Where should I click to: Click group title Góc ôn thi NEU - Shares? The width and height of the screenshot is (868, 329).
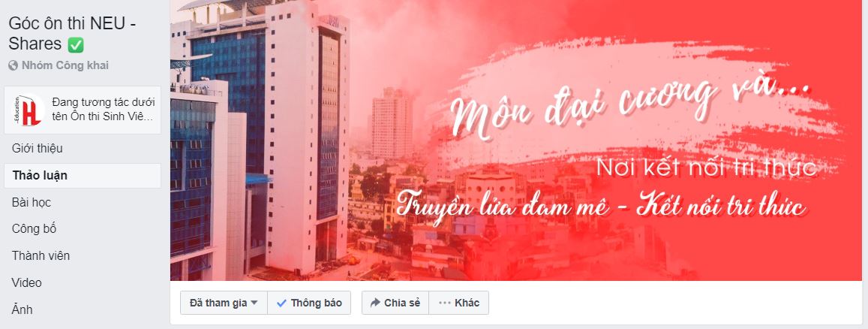point(72,34)
